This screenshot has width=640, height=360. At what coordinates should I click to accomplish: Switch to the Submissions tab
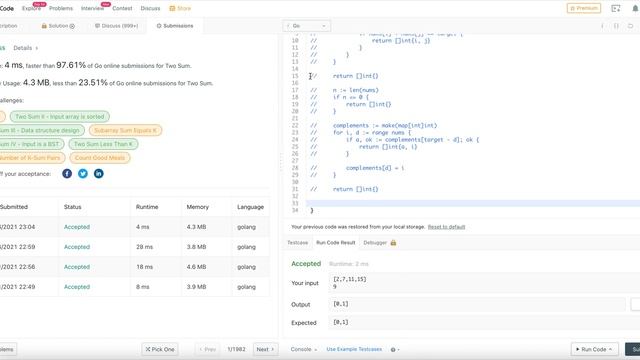(175, 26)
